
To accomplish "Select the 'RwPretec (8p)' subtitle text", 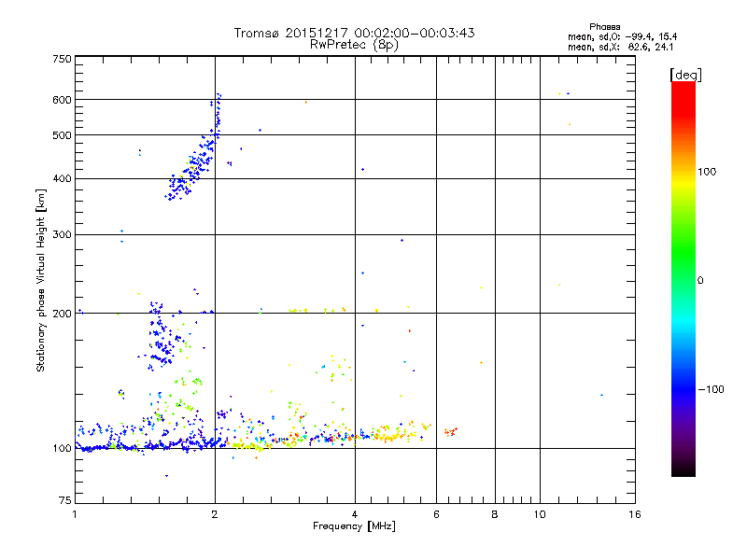I will [x=354, y=45].
